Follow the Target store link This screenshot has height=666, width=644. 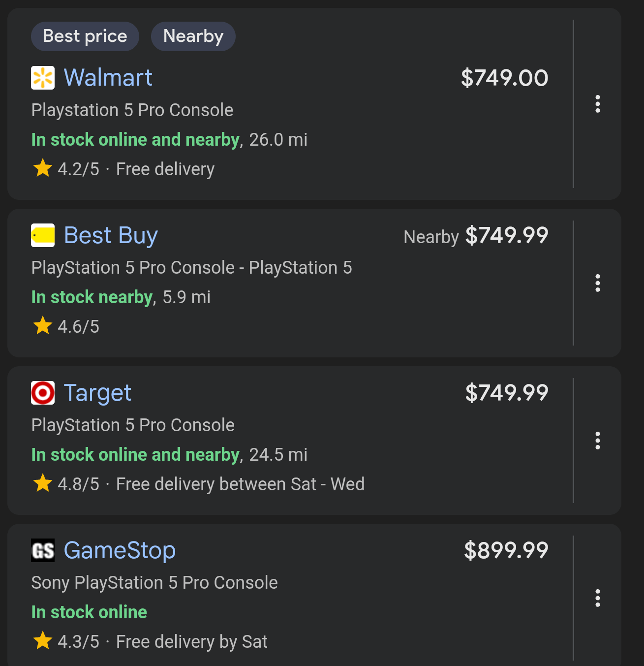[x=98, y=393]
